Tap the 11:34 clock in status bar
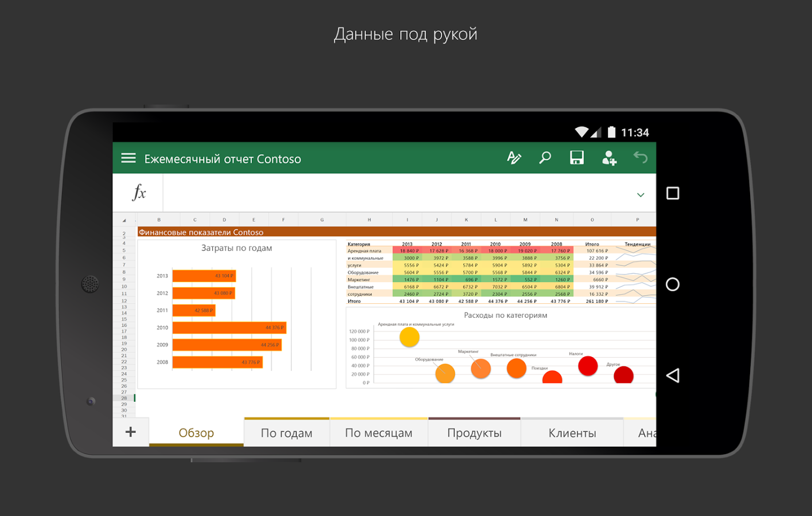Screen dimensions: 812x516 (635, 133)
